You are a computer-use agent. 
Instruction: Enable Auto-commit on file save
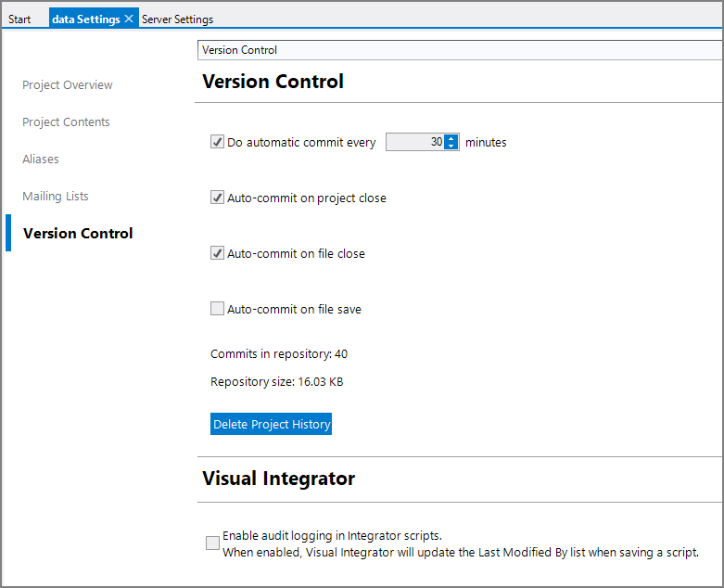[217, 309]
